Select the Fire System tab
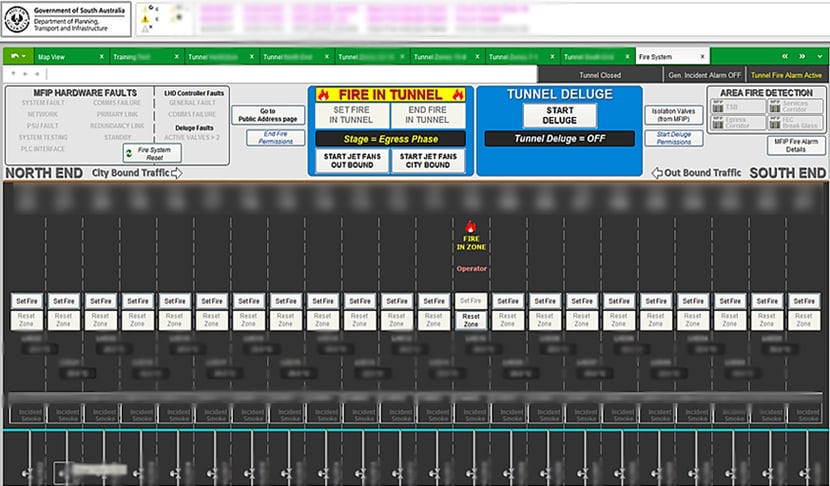Viewport: 830px width, 486px height. tap(656, 57)
